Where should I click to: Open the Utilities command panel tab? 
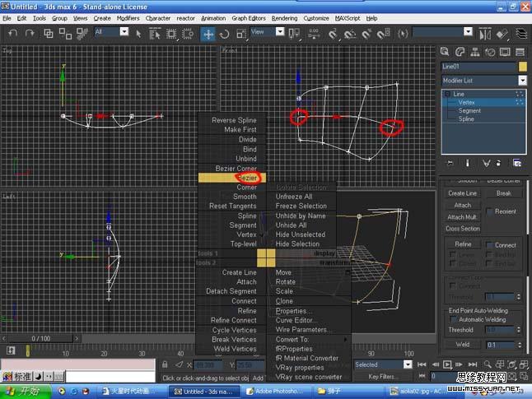click(520, 52)
